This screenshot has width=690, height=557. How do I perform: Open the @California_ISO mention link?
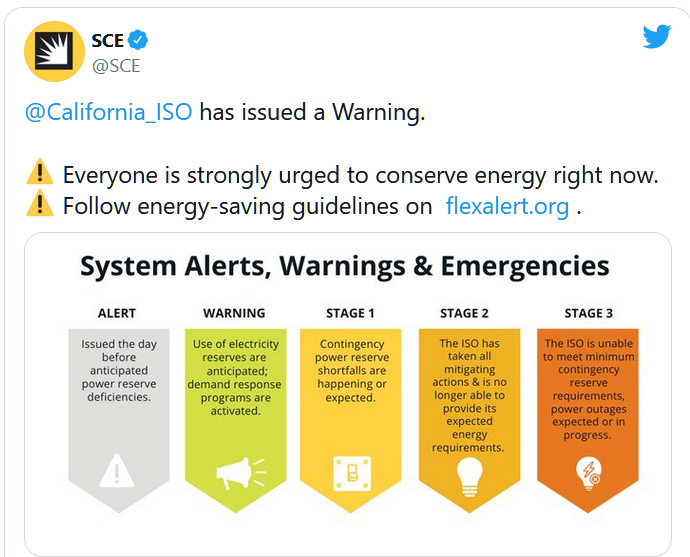tap(107, 112)
